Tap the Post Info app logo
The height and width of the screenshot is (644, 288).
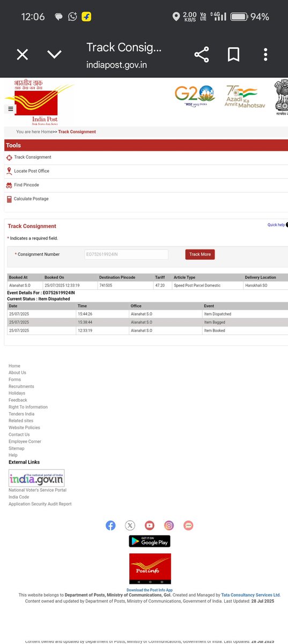pyautogui.click(x=150, y=569)
